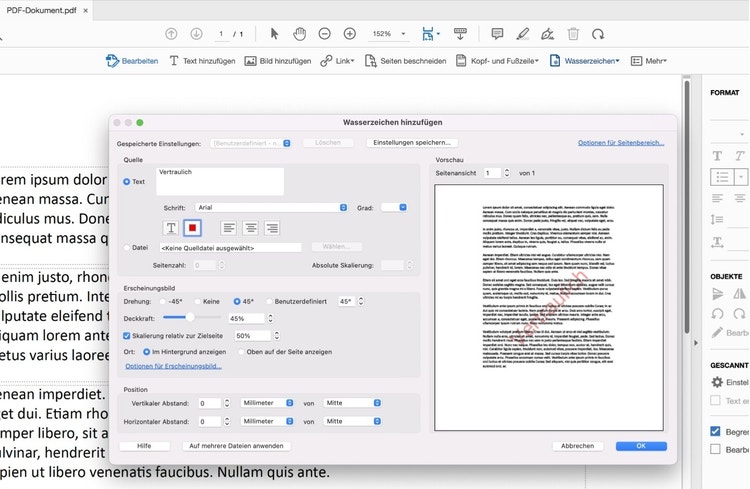Open the Schrift font dropdown
The width and height of the screenshot is (750, 489).
tap(272, 207)
